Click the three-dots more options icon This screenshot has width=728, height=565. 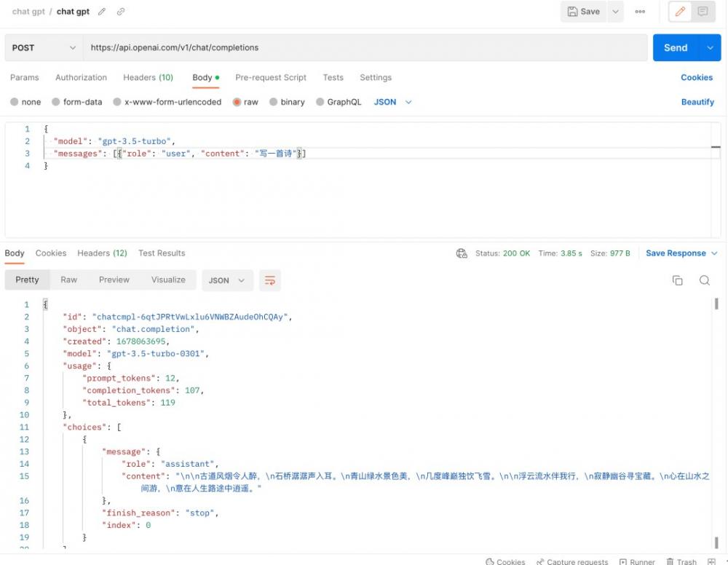pos(640,12)
